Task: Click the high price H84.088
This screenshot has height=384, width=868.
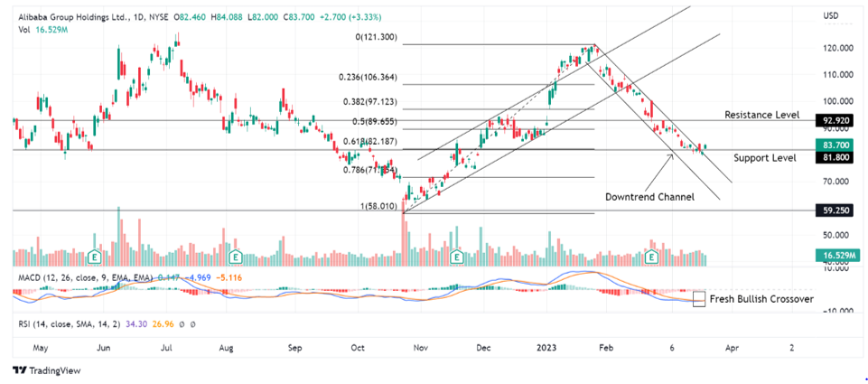Action: coord(229,17)
